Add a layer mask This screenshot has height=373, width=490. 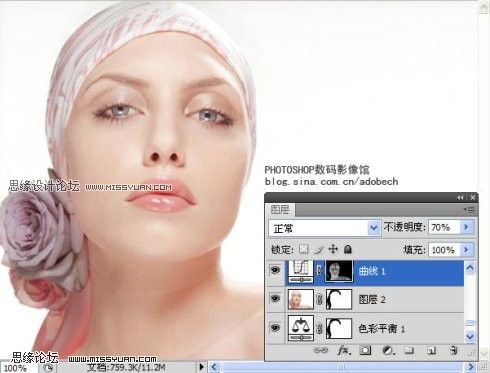coord(365,350)
